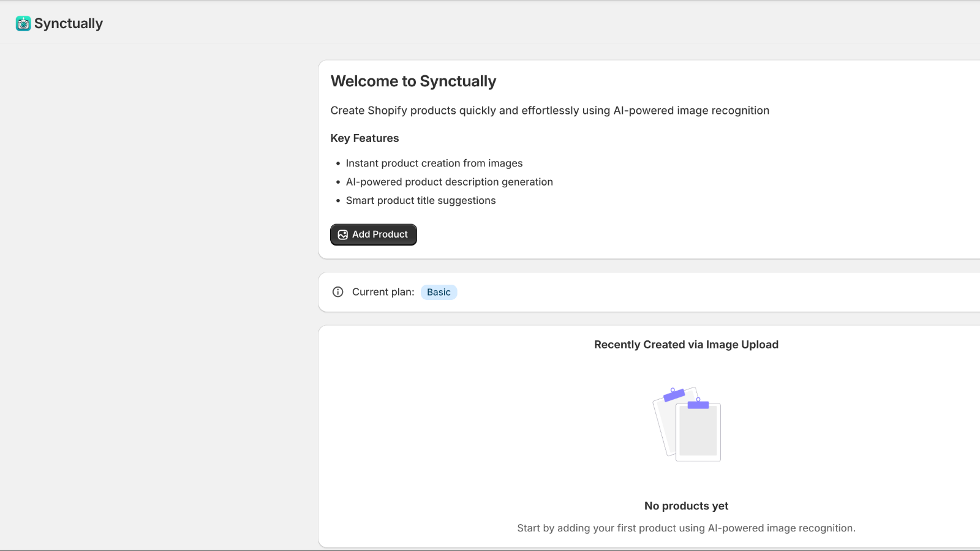Viewport: 980px width, 551px height.
Task: Select the Instant product creation from images bullet
Action: (x=434, y=163)
